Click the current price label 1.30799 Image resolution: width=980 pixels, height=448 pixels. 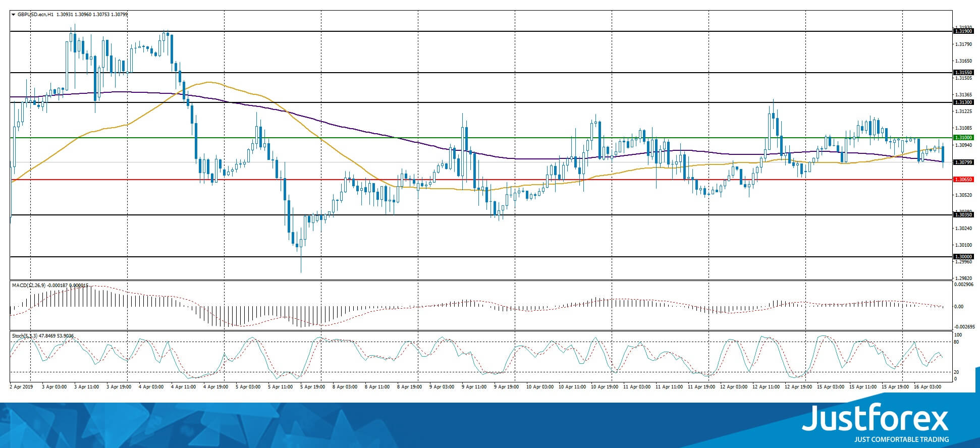(963, 162)
